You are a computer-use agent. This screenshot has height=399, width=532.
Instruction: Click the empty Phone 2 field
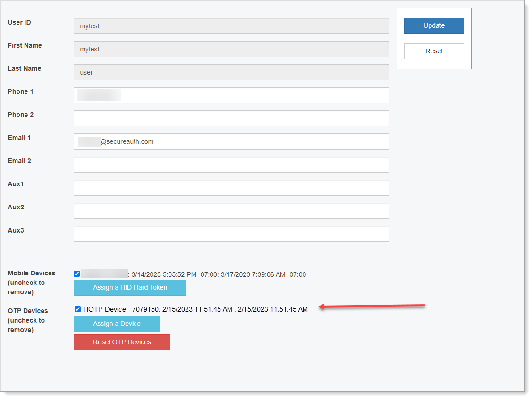tap(231, 118)
